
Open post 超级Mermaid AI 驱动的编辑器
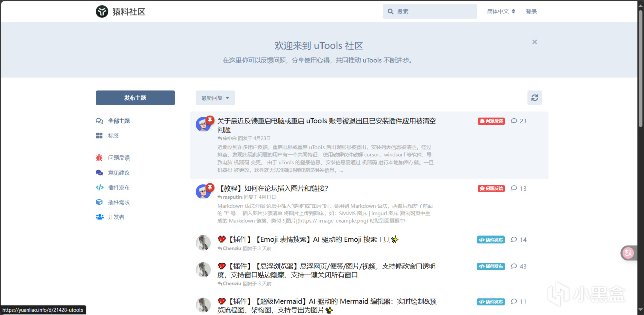[x=327, y=306]
